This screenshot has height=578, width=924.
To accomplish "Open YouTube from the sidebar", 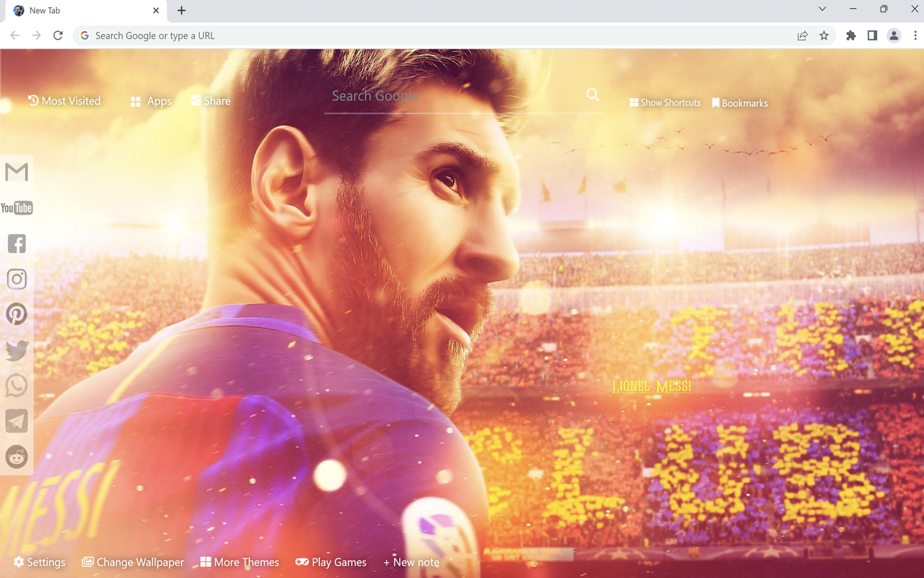I will point(17,208).
